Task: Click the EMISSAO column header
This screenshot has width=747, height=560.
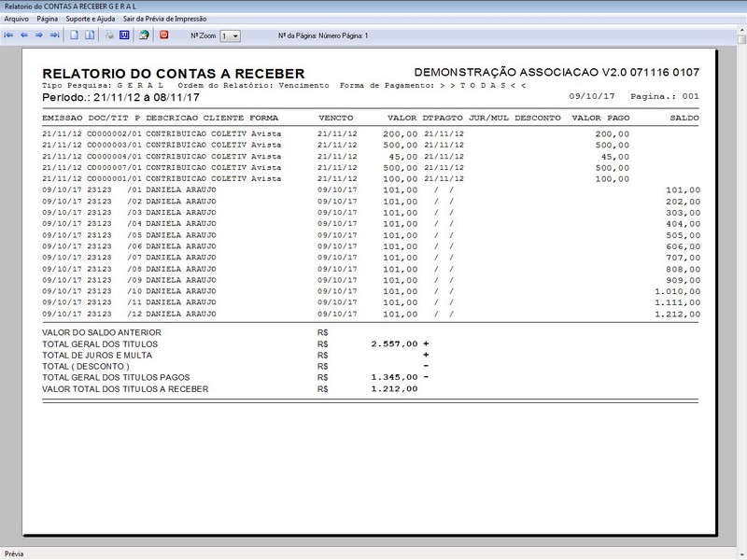Action: pyautogui.click(x=62, y=118)
